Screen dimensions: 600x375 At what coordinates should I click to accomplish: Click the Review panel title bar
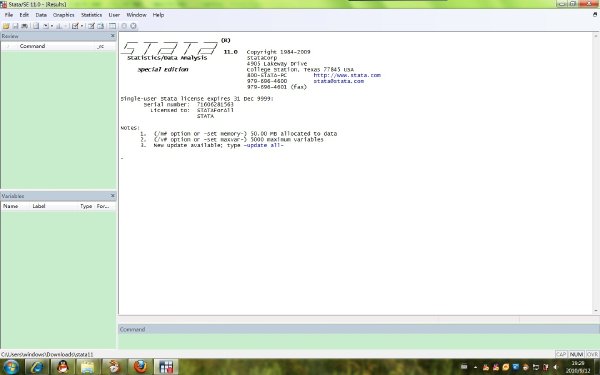tap(58, 36)
